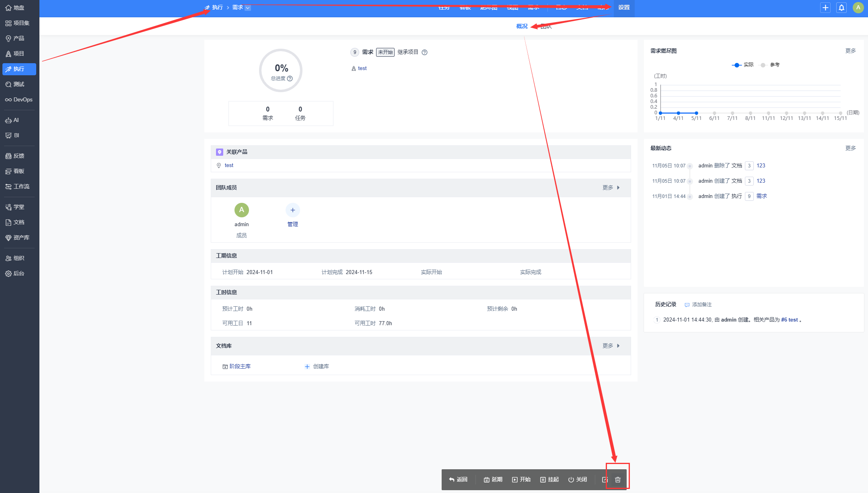Image resolution: width=868 pixels, height=493 pixels.
Task: Open the user avatar menu
Action: (x=858, y=7)
